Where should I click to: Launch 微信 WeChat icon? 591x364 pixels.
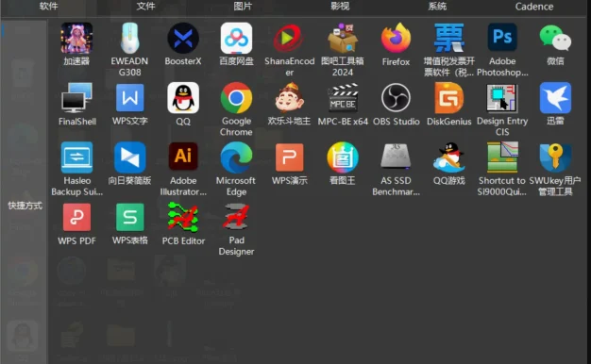tap(555, 39)
